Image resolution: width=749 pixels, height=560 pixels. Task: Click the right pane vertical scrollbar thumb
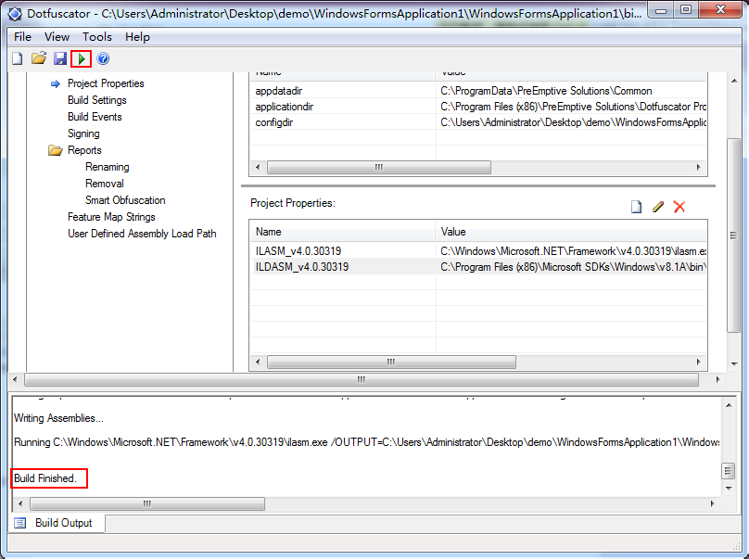click(x=733, y=235)
